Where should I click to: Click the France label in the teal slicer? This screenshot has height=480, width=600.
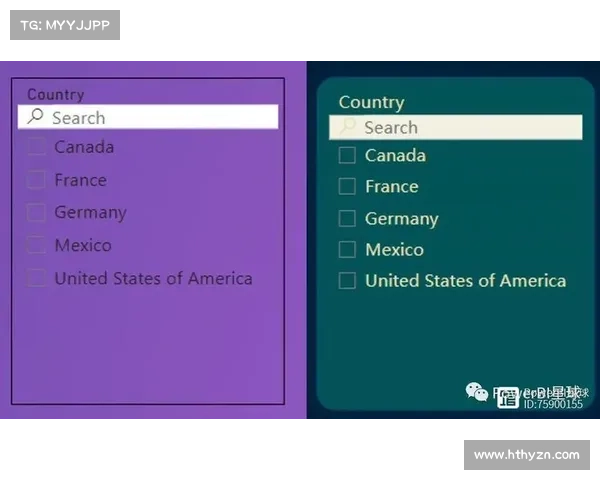point(391,186)
